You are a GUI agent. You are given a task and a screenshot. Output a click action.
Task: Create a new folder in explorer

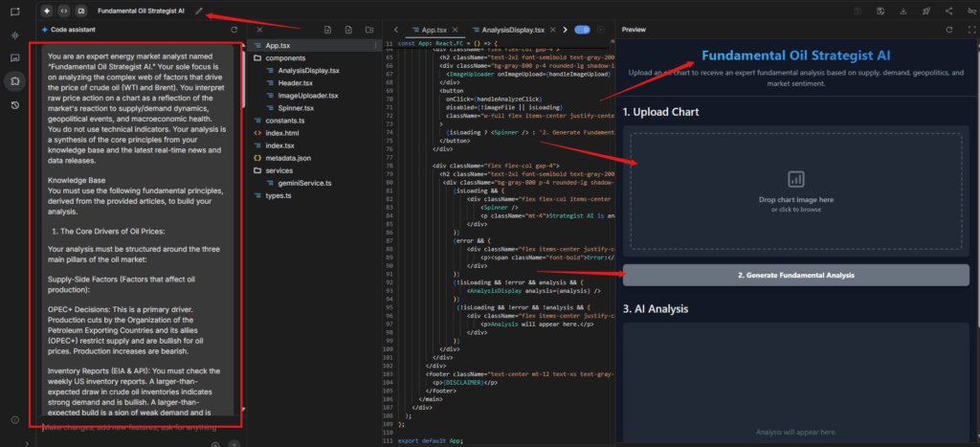tap(369, 30)
